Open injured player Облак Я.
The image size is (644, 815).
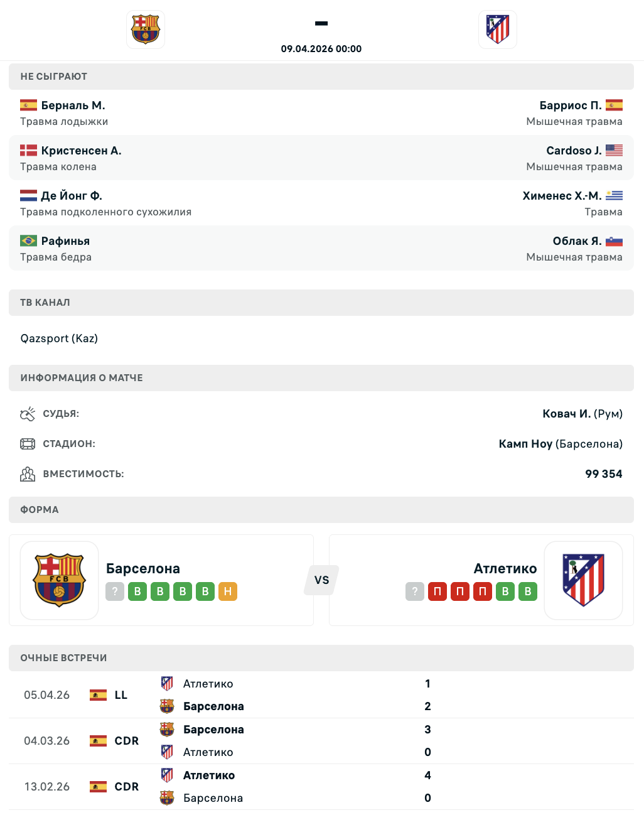pyautogui.click(x=577, y=241)
